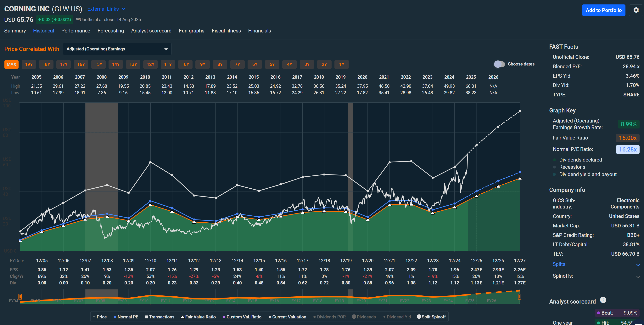Click the Fair Value Ratio 15.00x swatch

click(628, 138)
